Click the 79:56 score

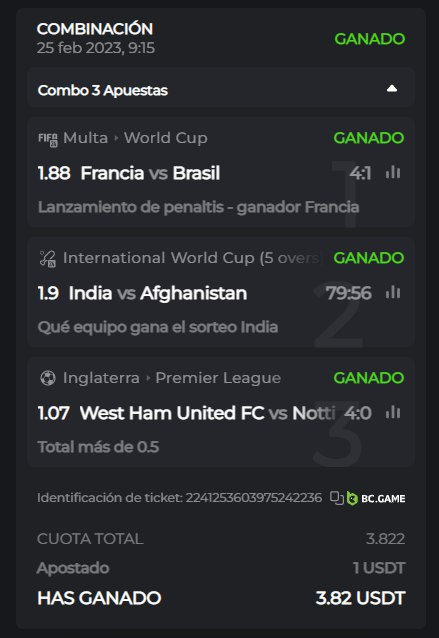[349, 293]
